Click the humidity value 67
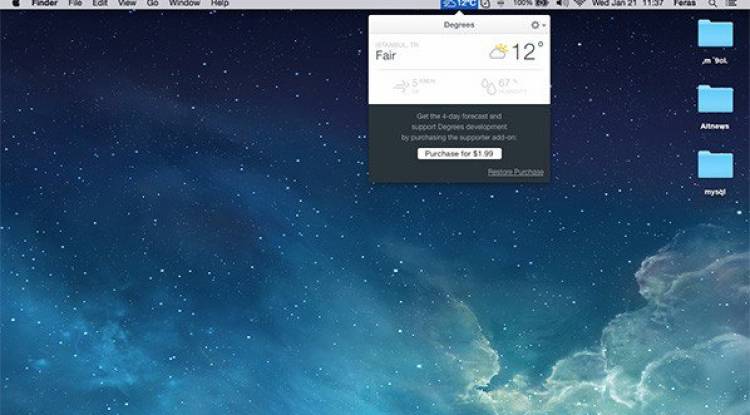 click(x=504, y=83)
